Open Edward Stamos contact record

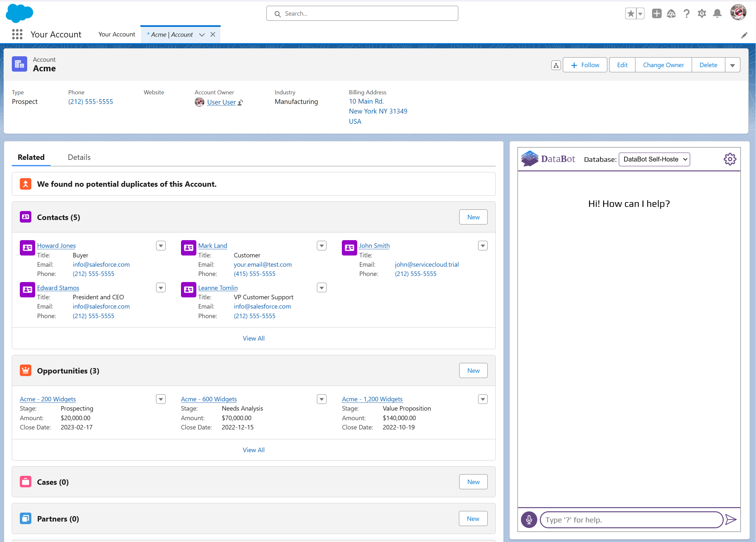(x=58, y=288)
